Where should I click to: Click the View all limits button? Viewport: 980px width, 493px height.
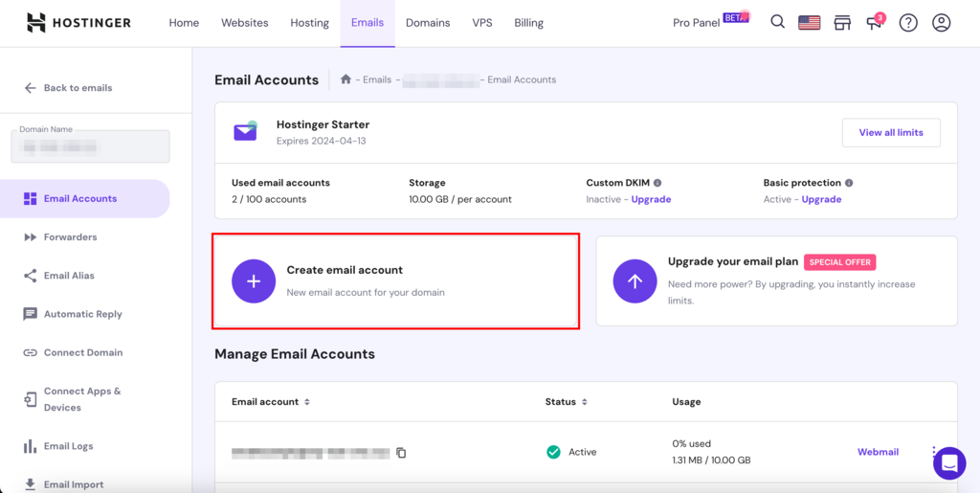(891, 133)
